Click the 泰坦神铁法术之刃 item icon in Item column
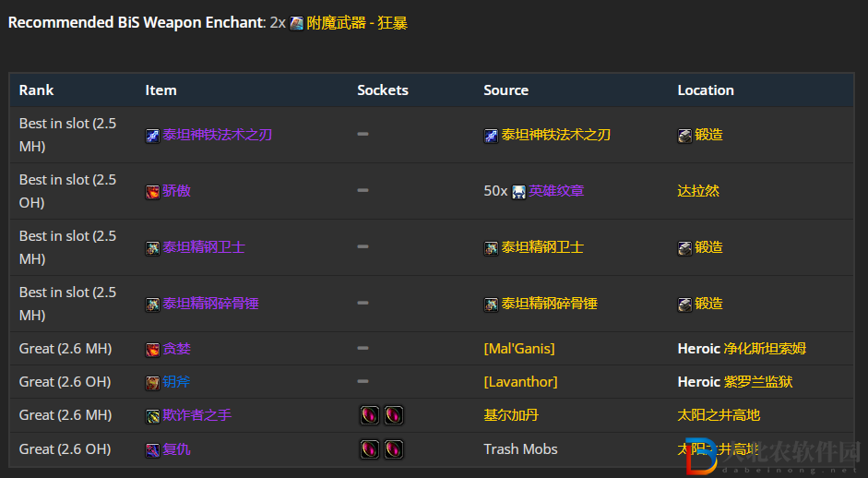 coord(152,135)
